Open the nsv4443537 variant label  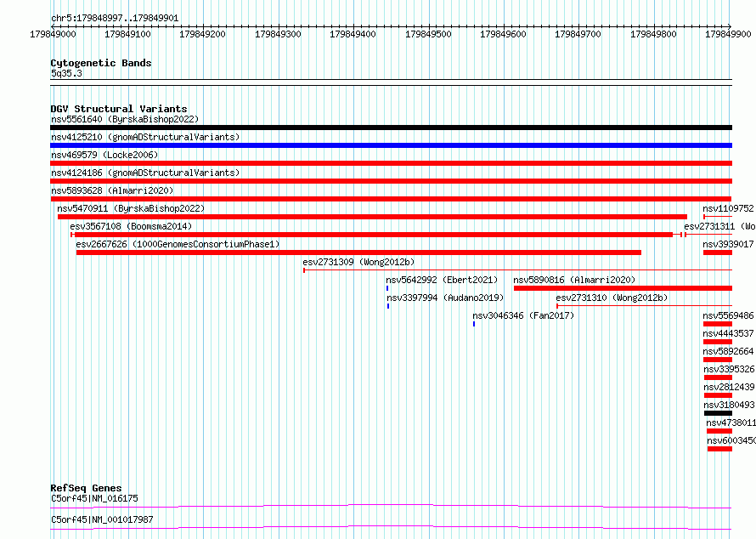(x=728, y=333)
